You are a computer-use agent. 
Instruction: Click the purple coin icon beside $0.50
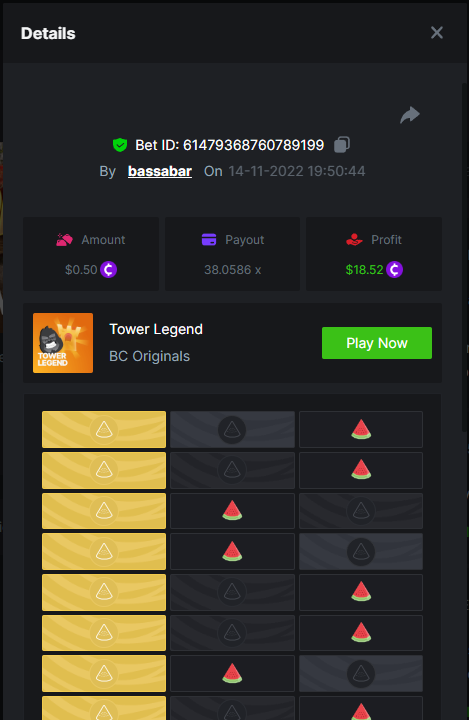(x=108, y=270)
